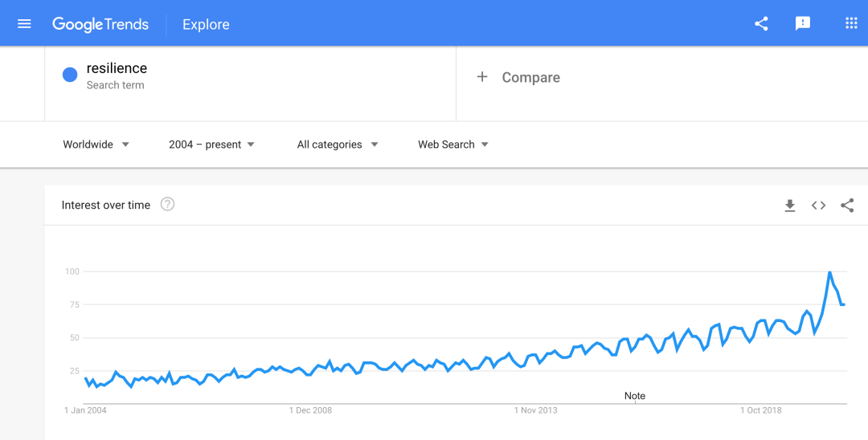Click the share icon in header
The width and height of the screenshot is (868, 440).
[x=761, y=24]
